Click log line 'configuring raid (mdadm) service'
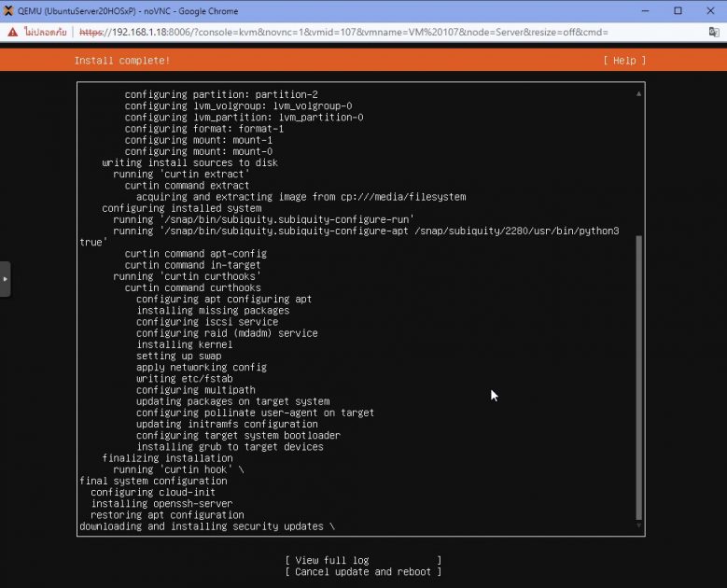 227,333
